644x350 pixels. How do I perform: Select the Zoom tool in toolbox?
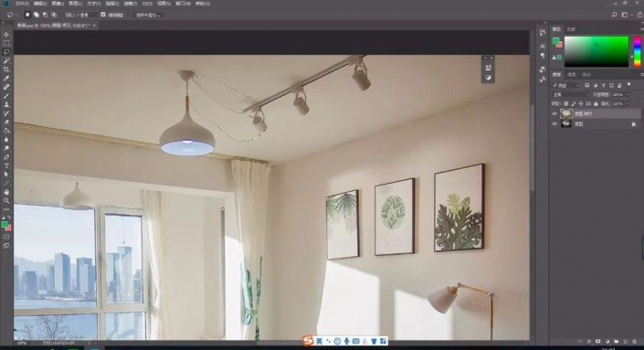(6, 200)
